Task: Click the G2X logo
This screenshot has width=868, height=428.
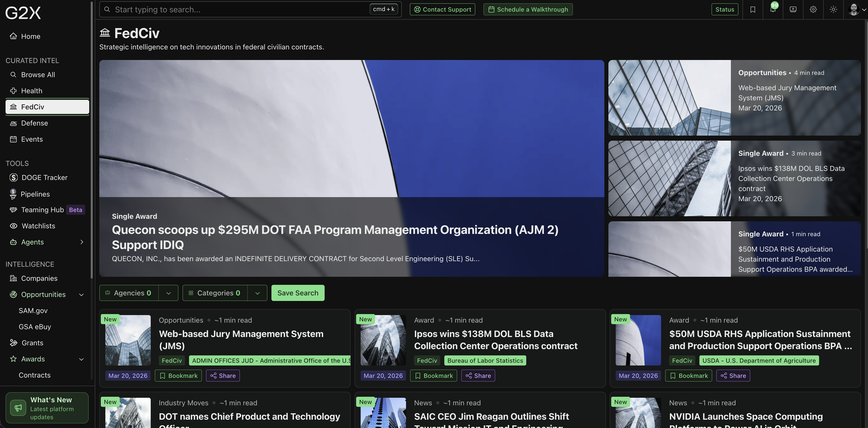Action: pyautogui.click(x=23, y=13)
